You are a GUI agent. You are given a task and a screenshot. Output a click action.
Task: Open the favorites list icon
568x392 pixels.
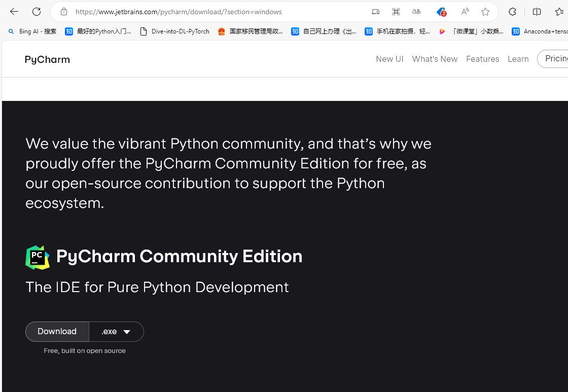point(559,12)
